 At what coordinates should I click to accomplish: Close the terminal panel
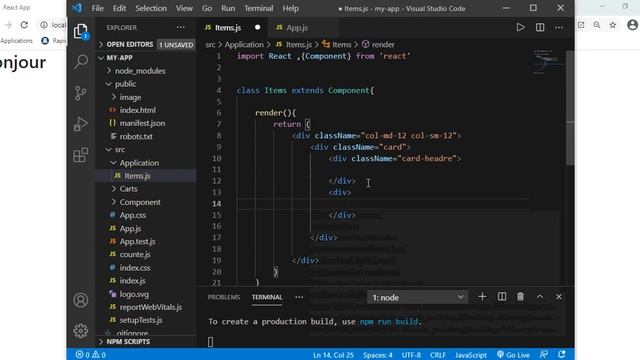[559, 297]
